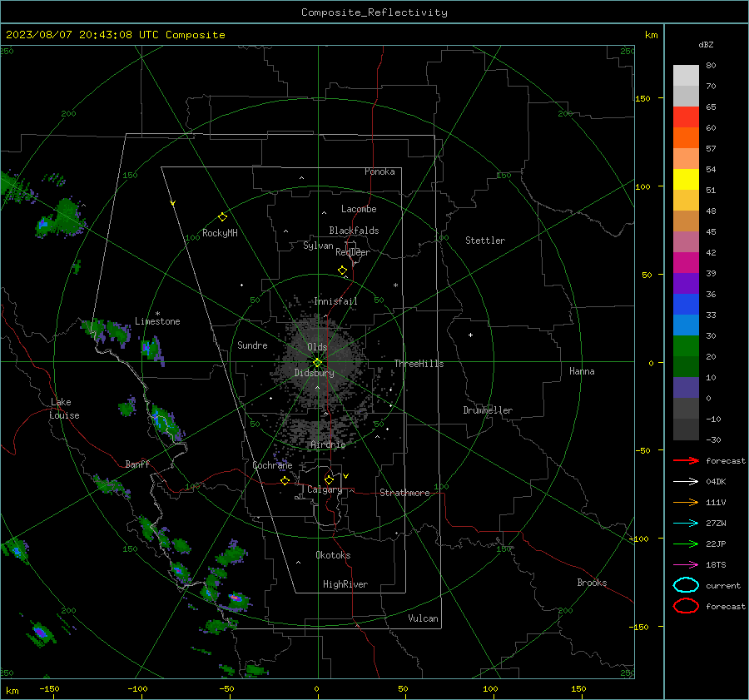Click the Didsbury label

coord(314,373)
